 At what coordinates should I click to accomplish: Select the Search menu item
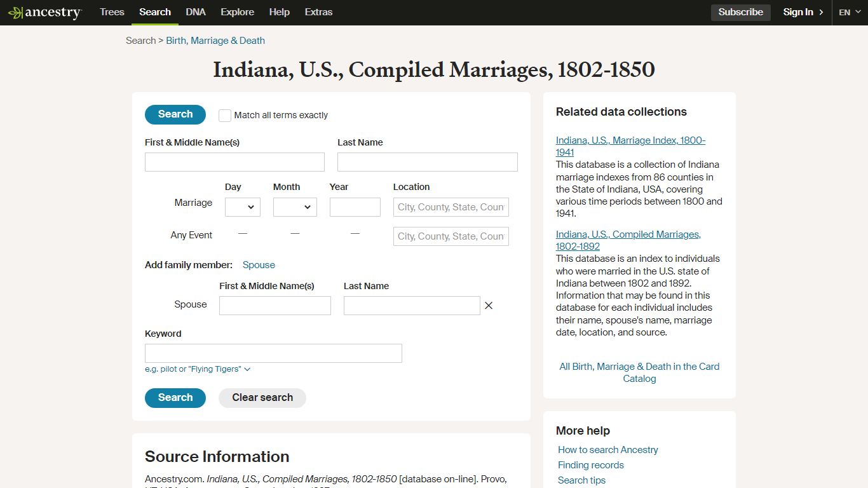(x=155, y=12)
